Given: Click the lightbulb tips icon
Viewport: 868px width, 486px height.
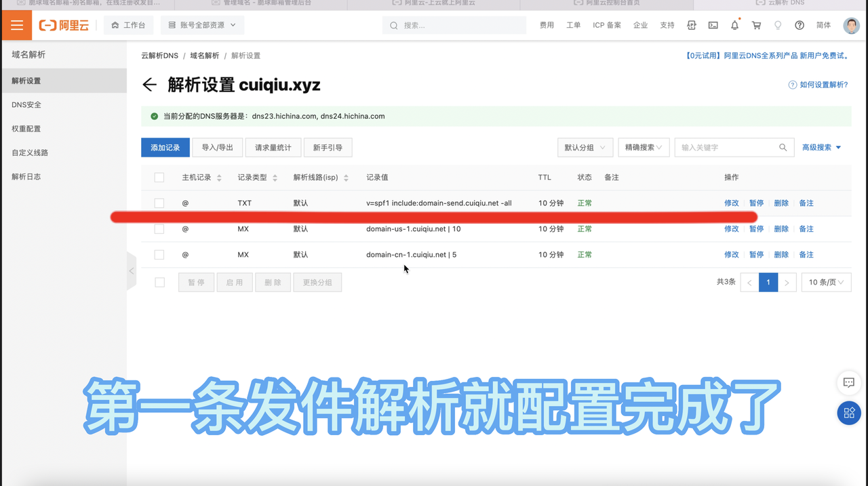Looking at the screenshot, I should pyautogui.click(x=778, y=25).
